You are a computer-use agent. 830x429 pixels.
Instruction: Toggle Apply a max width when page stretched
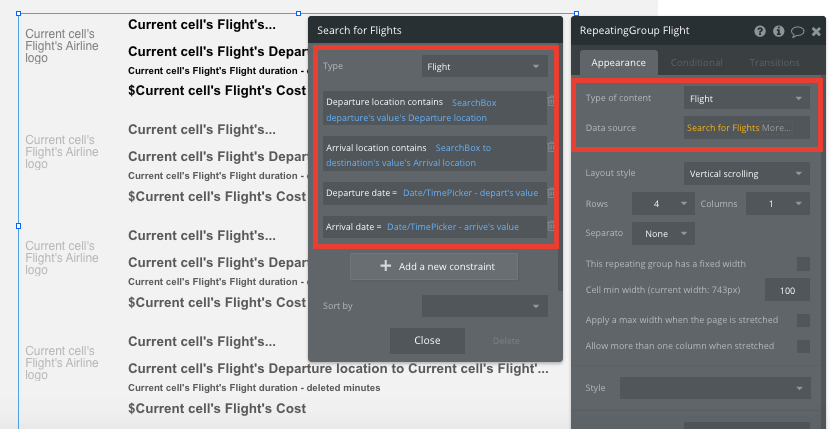(x=803, y=320)
